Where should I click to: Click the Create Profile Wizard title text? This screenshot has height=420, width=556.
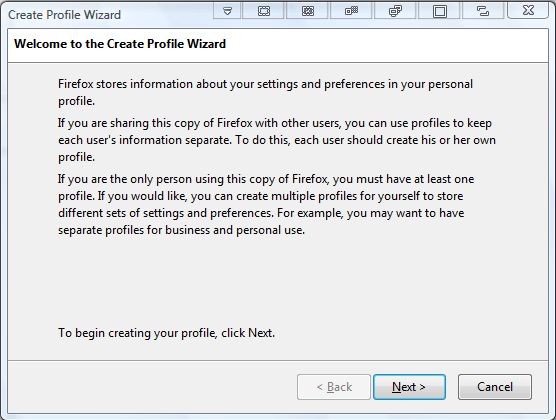(65, 15)
